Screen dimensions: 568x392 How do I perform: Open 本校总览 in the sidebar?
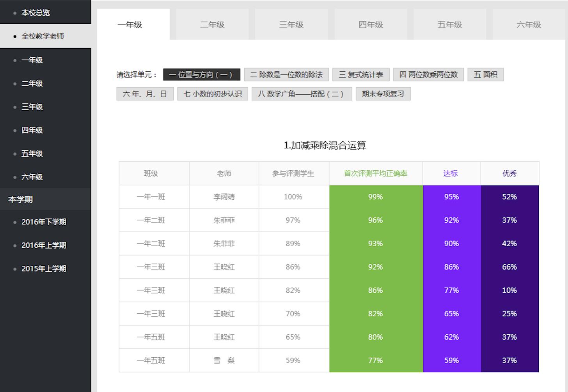click(35, 13)
